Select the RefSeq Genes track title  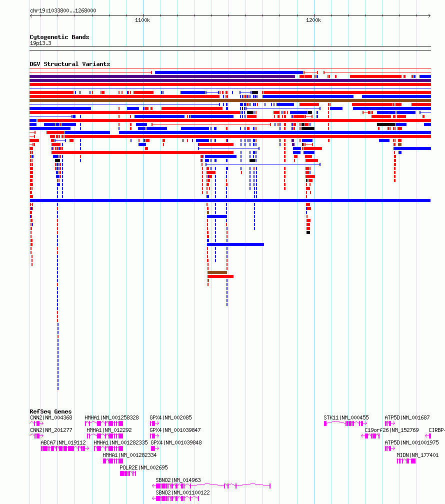point(50,411)
